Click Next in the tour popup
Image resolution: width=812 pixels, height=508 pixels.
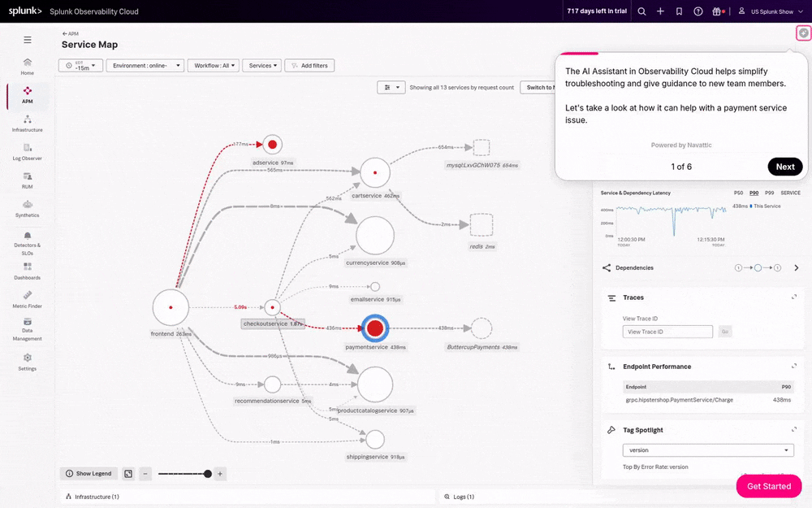pos(785,167)
